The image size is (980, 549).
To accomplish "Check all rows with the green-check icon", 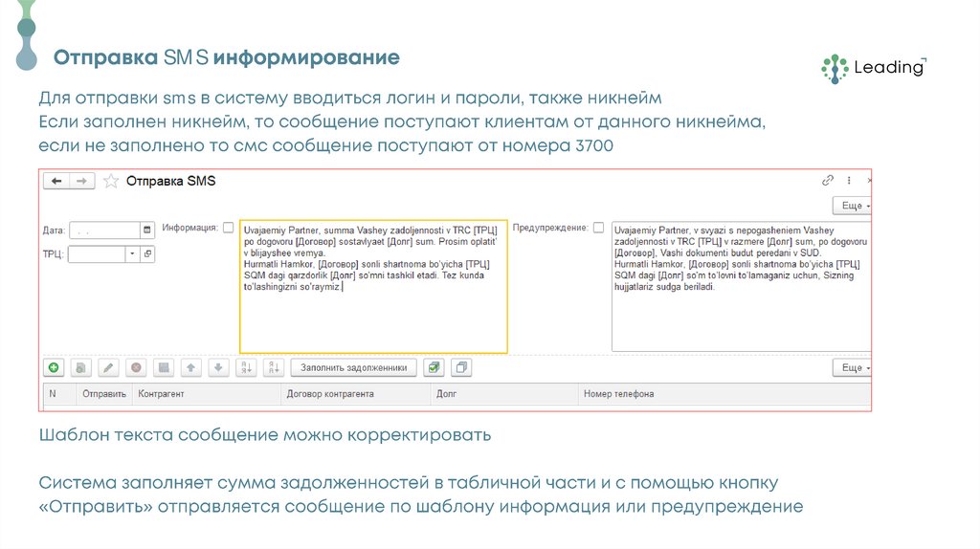I will (x=434, y=368).
